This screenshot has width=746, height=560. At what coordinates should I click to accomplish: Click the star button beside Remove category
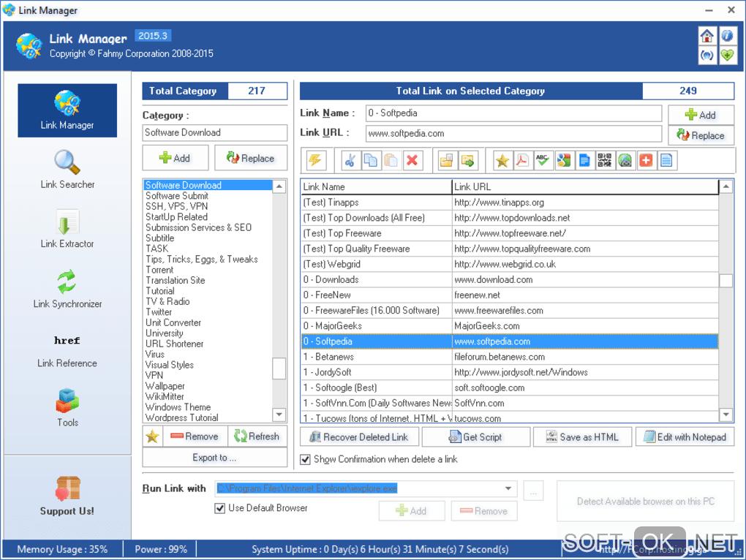coord(153,436)
